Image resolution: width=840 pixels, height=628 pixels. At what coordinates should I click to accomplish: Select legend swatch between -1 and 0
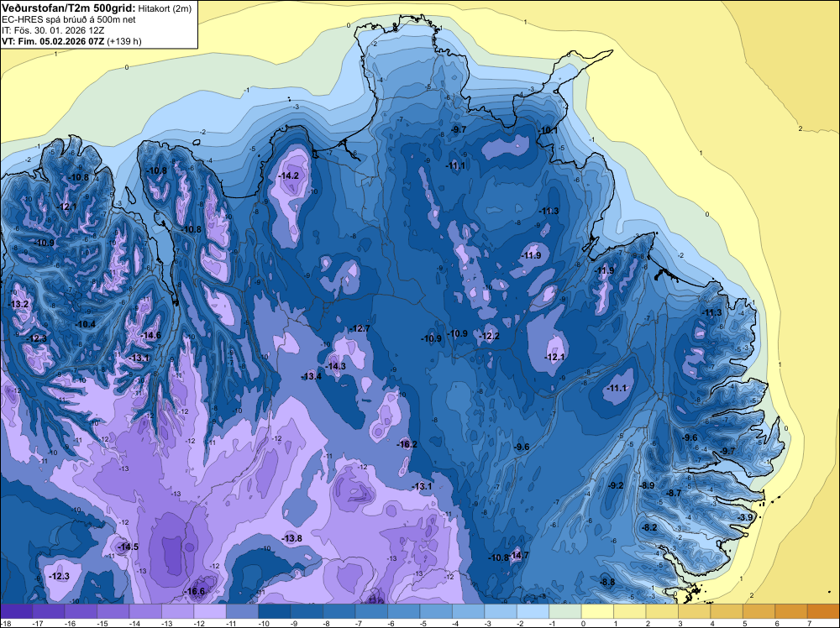tap(565, 611)
